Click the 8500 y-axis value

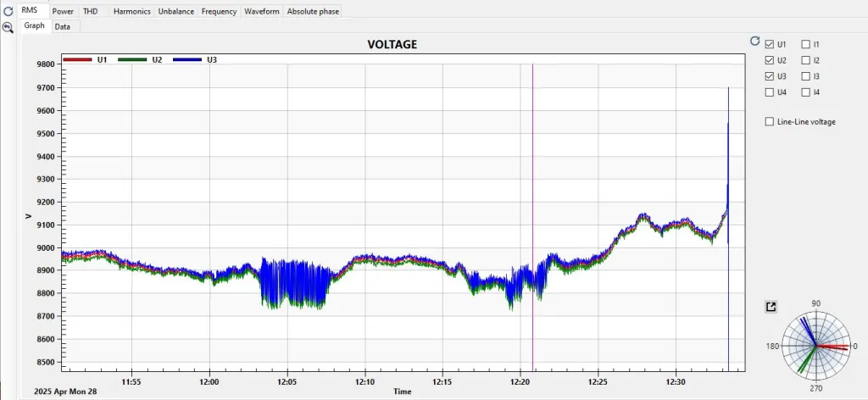[x=46, y=363]
